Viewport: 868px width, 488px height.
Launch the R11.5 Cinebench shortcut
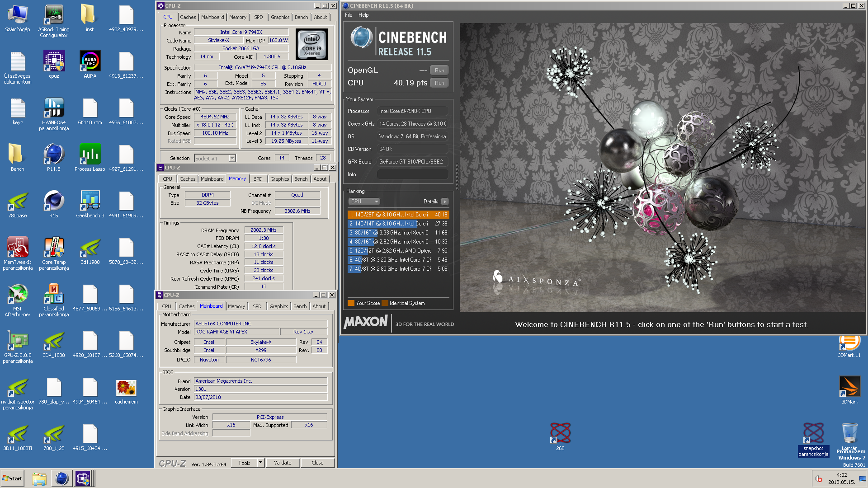[54, 158]
